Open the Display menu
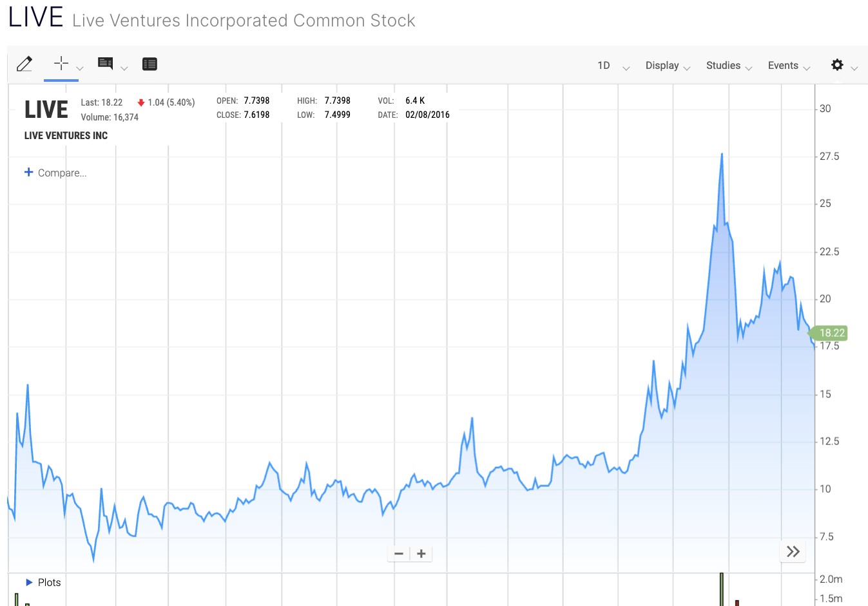Image resolution: width=868 pixels, height=606 pixels. (x=668, y=66)
